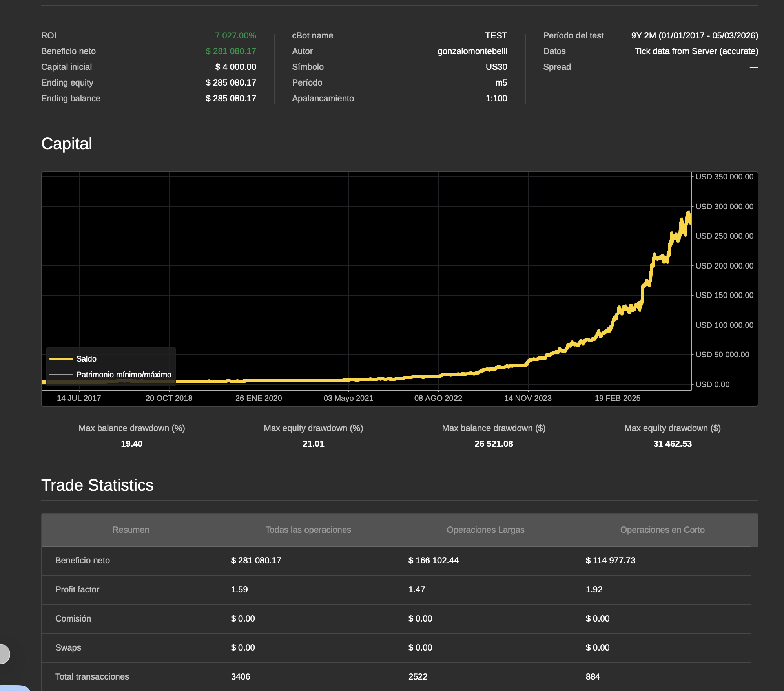
Task: Select the Resumen column header
Action: coord(131,530)
